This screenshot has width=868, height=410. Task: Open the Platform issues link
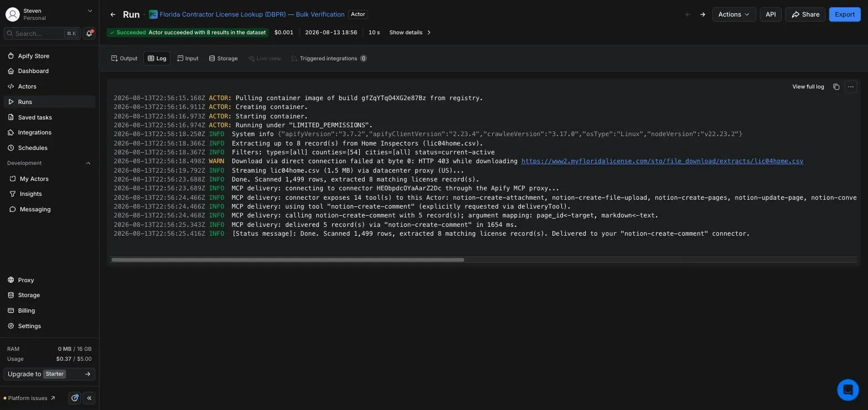(29, 398)
